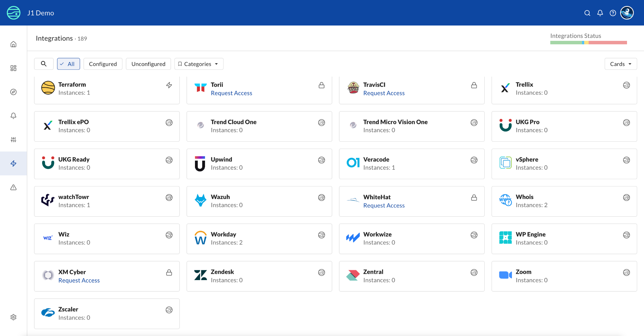
Task: Click the Zendesk logo
Action: (x=200, y=275)
